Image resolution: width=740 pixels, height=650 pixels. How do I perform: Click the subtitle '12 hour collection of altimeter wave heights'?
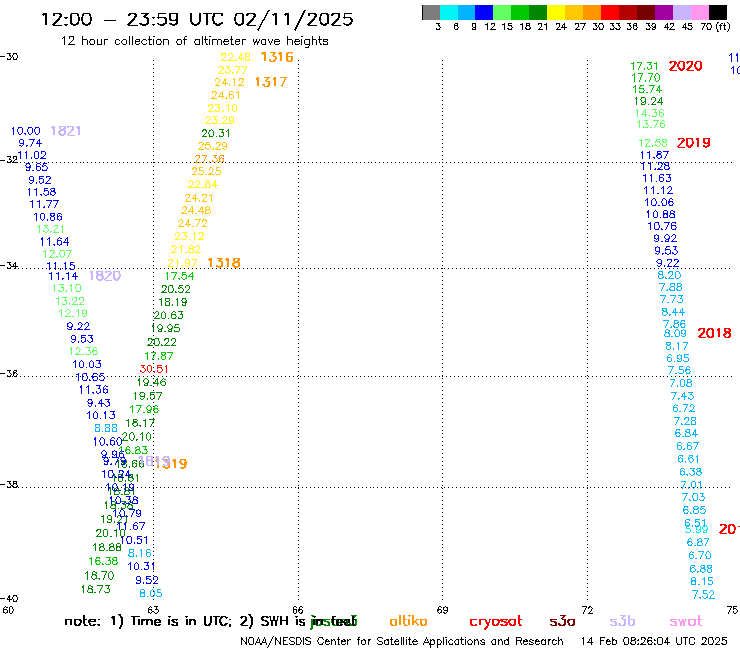[194, 41]
